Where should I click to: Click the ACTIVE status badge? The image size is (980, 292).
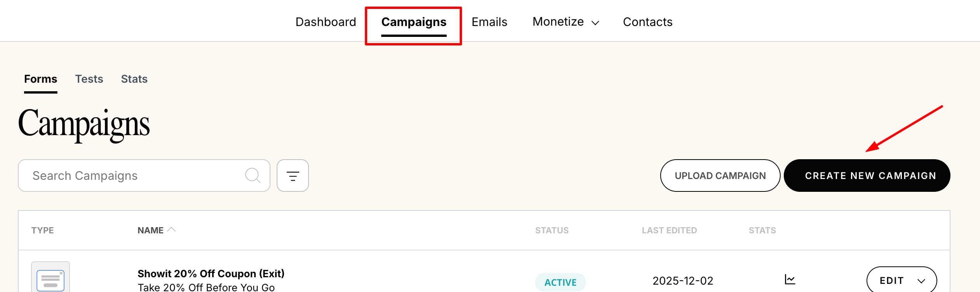tap(560, 282)
